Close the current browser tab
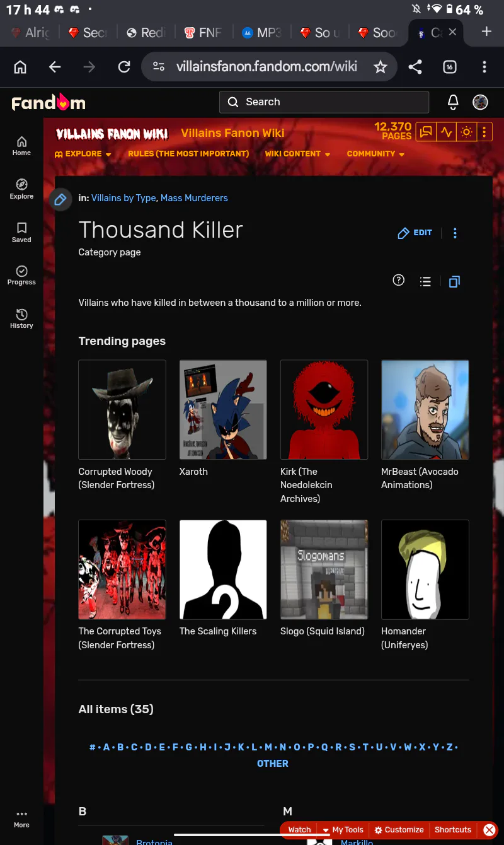Screen dimensions: 504x845 (452, 32)
